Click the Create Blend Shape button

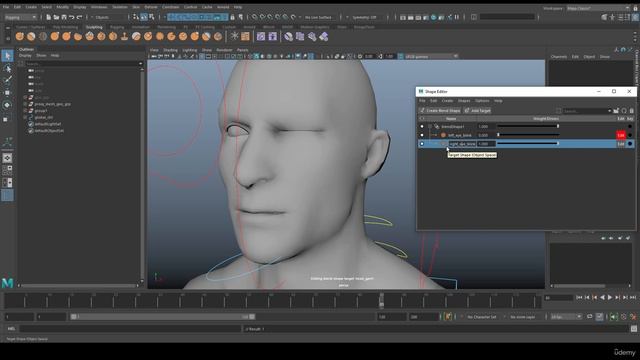coord(440,111)
